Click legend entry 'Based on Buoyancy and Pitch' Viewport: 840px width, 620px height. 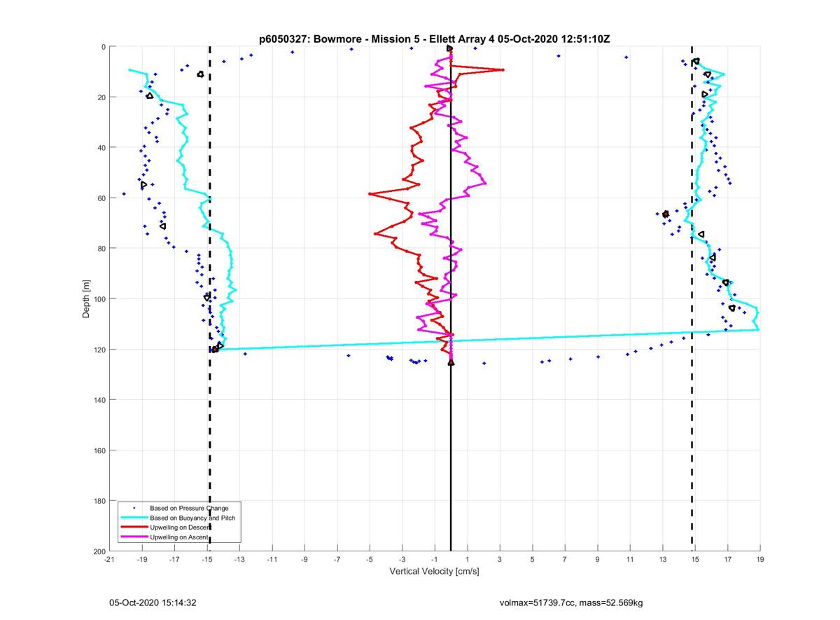click(192, 518)
